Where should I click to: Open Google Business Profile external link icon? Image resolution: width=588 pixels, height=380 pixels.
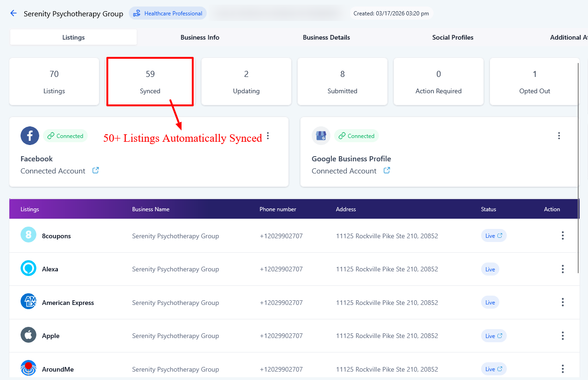point(387,171)
